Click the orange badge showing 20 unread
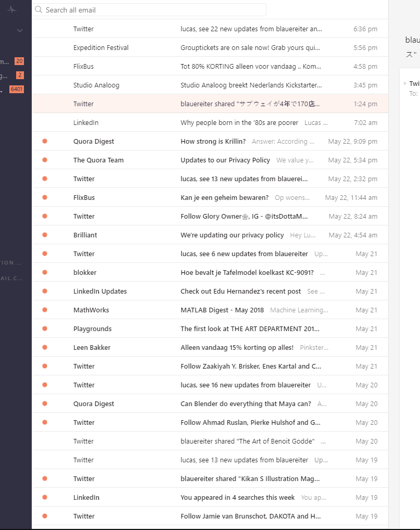Viewport: 420px width, 530px height. point(19,61)
